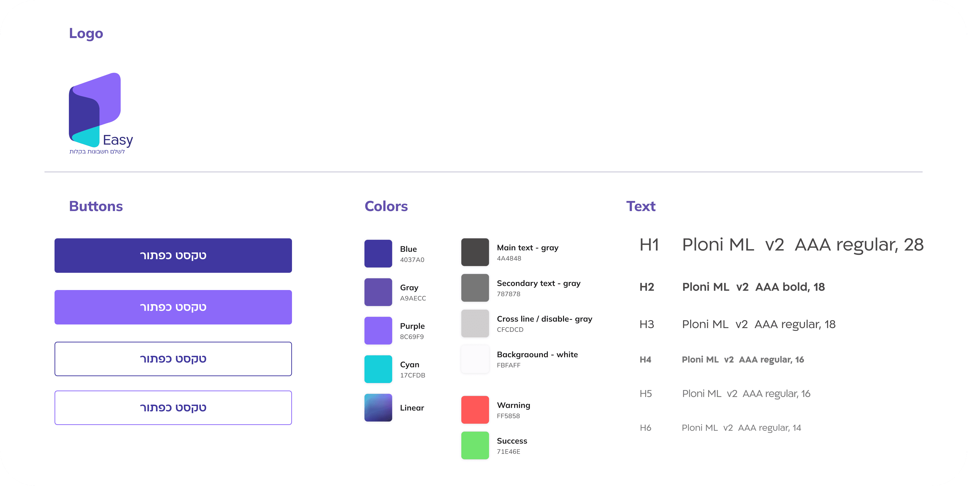
Task: Click the hex value FF5858
Action: 508,416
